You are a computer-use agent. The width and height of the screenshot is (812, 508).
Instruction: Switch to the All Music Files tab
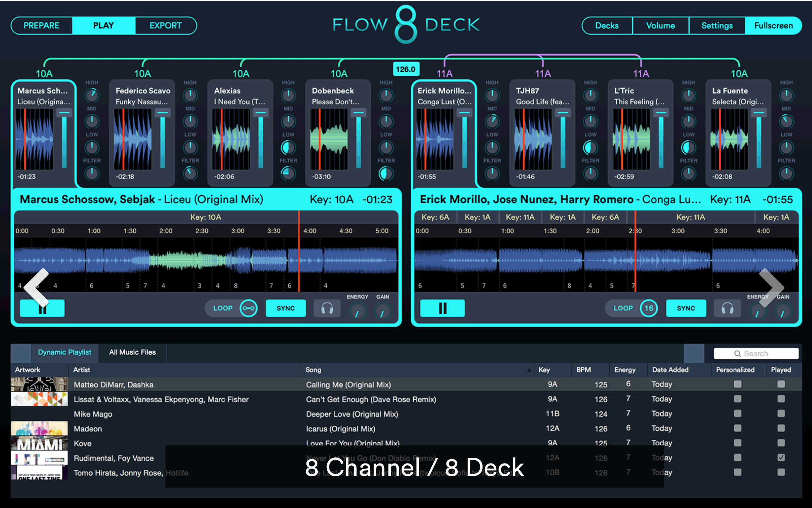(132, 352)
